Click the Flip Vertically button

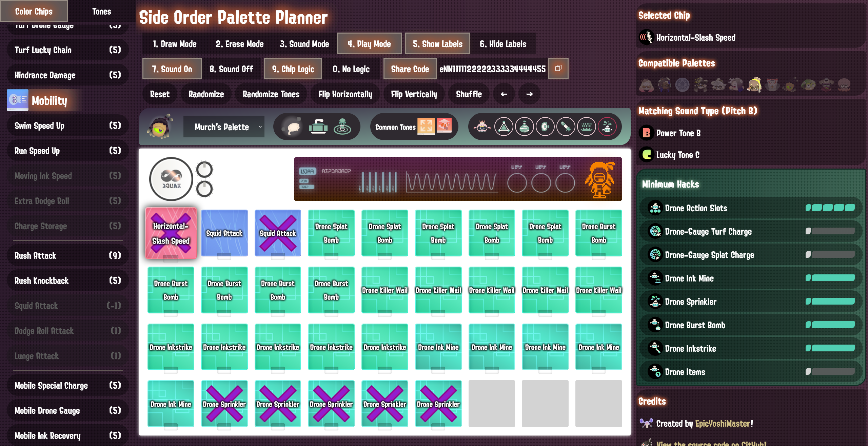(414, 94)
